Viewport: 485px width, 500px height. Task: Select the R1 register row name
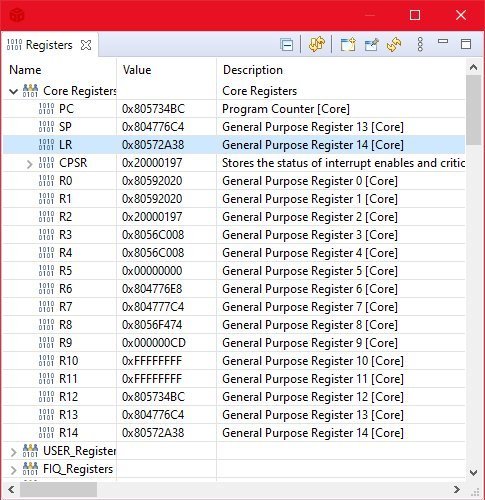click(x=65, y=199)
